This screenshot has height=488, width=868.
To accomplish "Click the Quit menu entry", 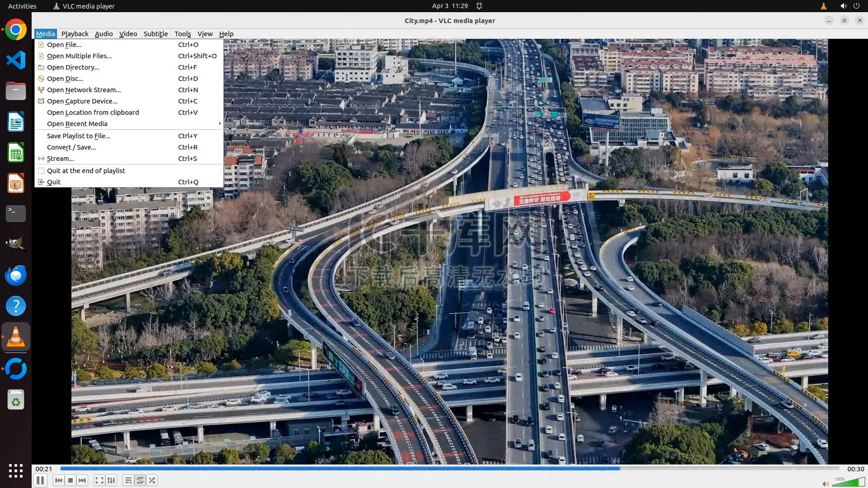I will click(x=53, y=182).
